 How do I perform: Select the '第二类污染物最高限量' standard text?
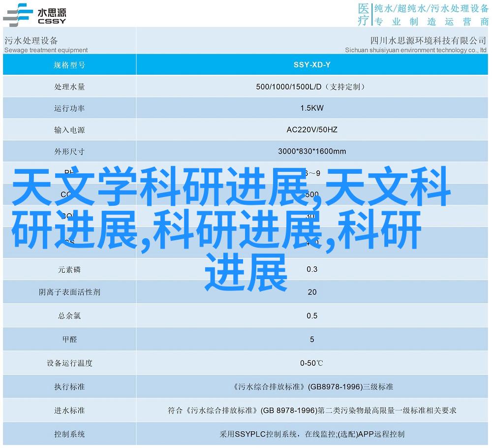click(x=356, y=411)
